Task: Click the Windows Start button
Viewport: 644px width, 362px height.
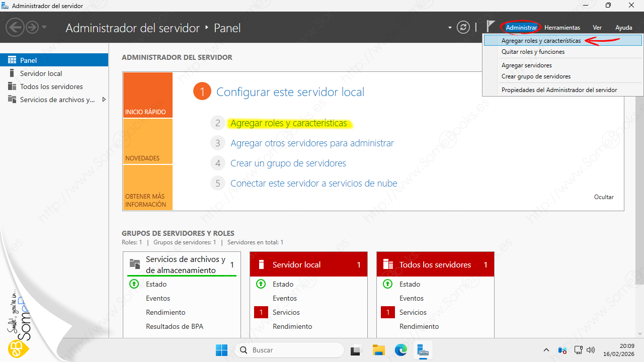Action: [221, 350]
